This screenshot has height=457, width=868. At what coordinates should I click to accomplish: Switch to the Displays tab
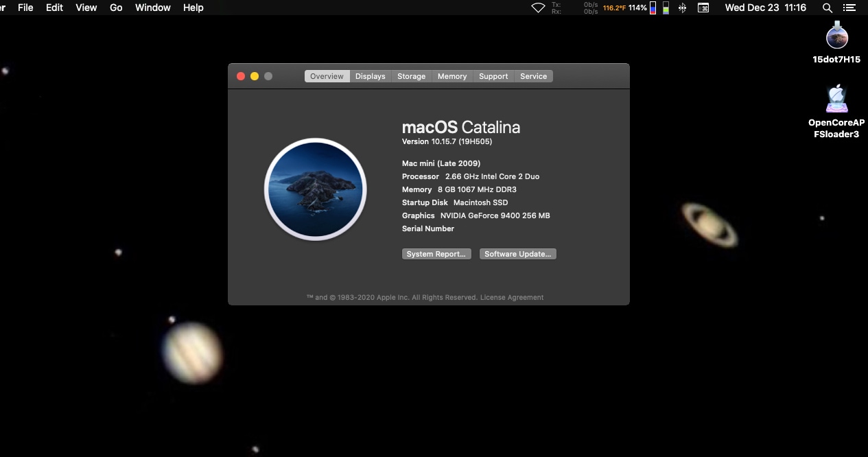tap(371, 76)
